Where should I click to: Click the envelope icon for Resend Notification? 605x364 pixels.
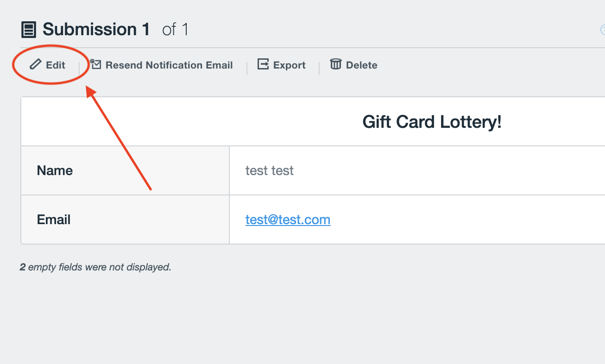(x=96, y=64)
